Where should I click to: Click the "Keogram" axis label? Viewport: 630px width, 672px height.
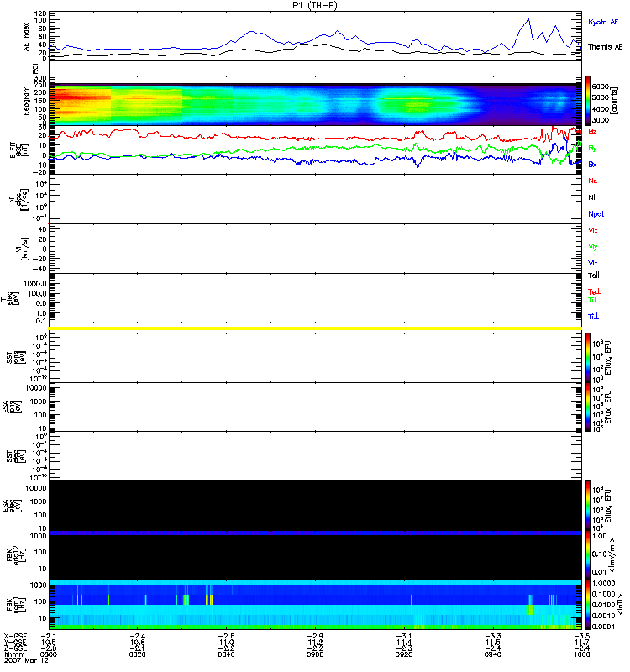click(x=26, y=101)
